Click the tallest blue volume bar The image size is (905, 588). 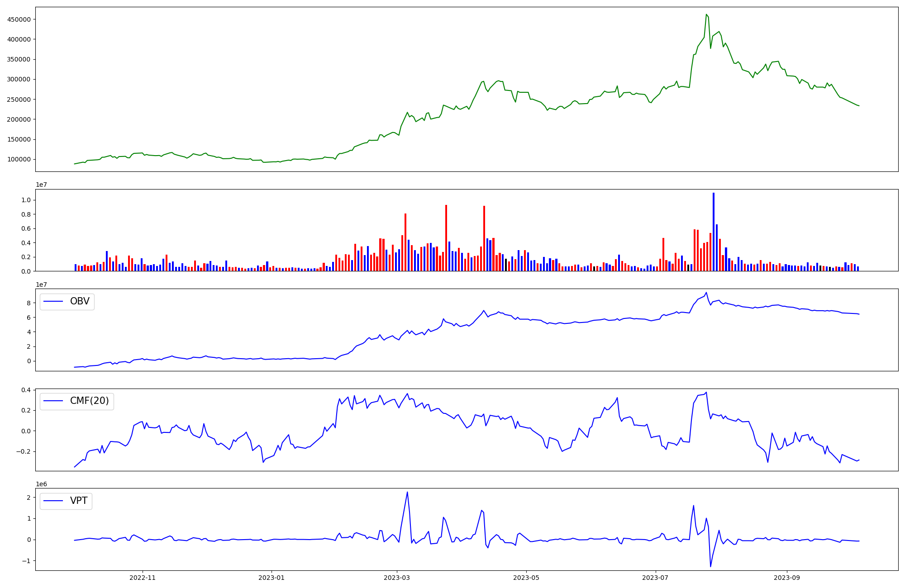click(x=714, y=232)
